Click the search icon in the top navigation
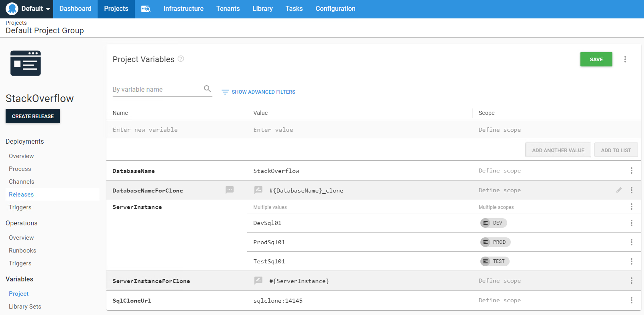Viewport: 644px width, 315px height. point(146,9)
